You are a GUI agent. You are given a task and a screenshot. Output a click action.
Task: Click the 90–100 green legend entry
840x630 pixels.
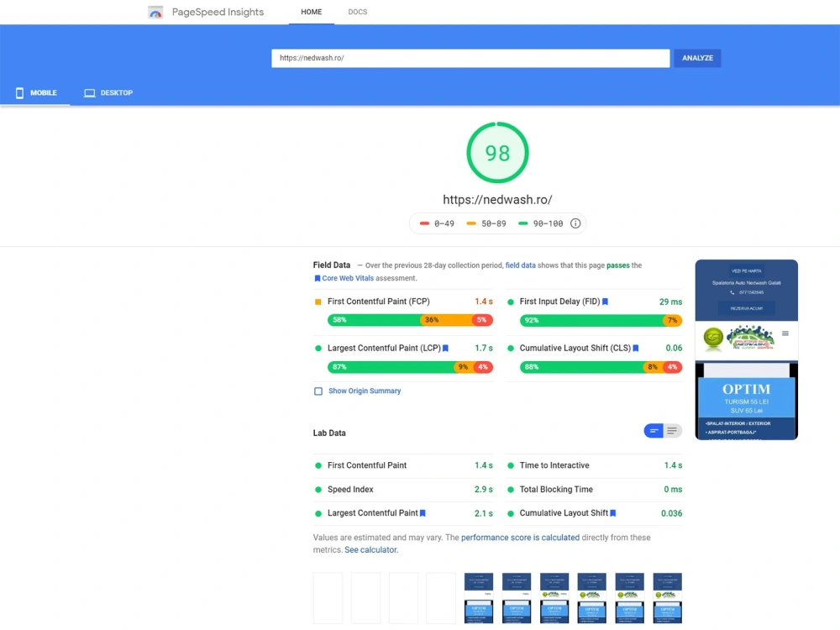[540, 223]
